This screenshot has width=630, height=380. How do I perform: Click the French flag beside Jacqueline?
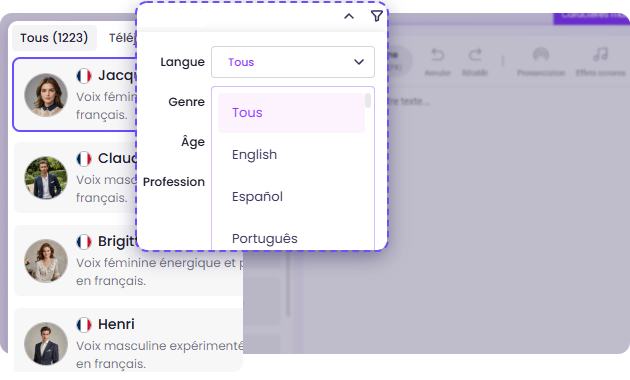point(84,76)
